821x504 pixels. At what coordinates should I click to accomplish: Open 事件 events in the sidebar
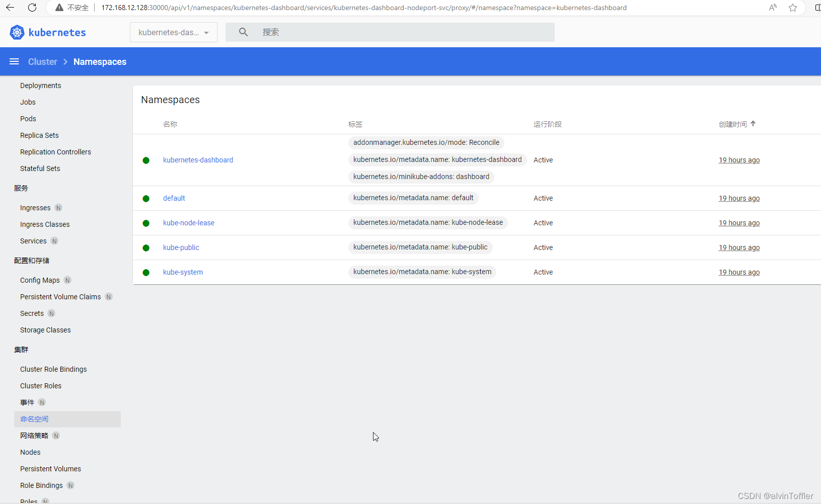[x=27, y=402]
